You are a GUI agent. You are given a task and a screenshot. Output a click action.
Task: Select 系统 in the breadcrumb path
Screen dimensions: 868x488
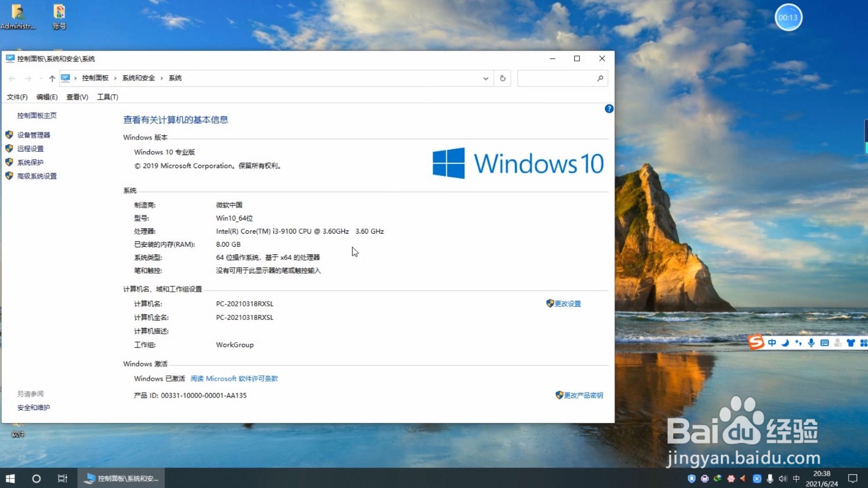pyautogui.click(x=175, y=78)
